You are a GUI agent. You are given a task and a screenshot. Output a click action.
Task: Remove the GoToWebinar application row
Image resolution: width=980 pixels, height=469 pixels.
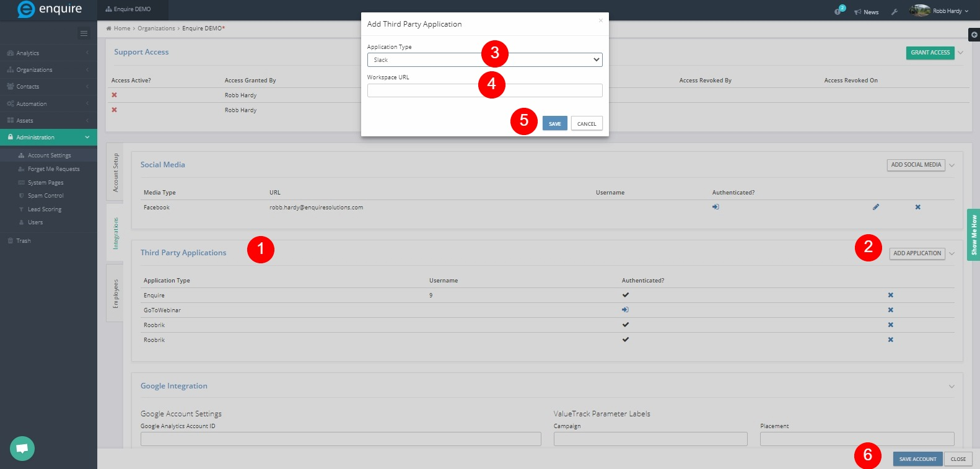point(891,310)
